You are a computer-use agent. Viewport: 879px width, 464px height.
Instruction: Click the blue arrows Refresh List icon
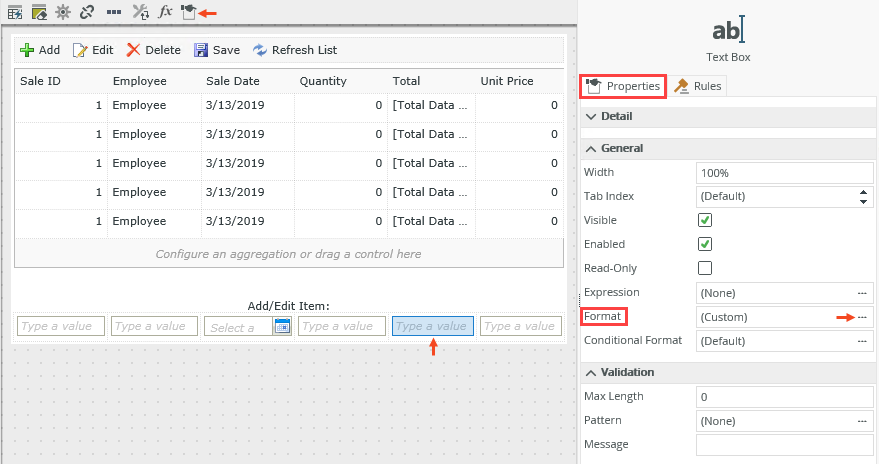click(x=260, y=50)
